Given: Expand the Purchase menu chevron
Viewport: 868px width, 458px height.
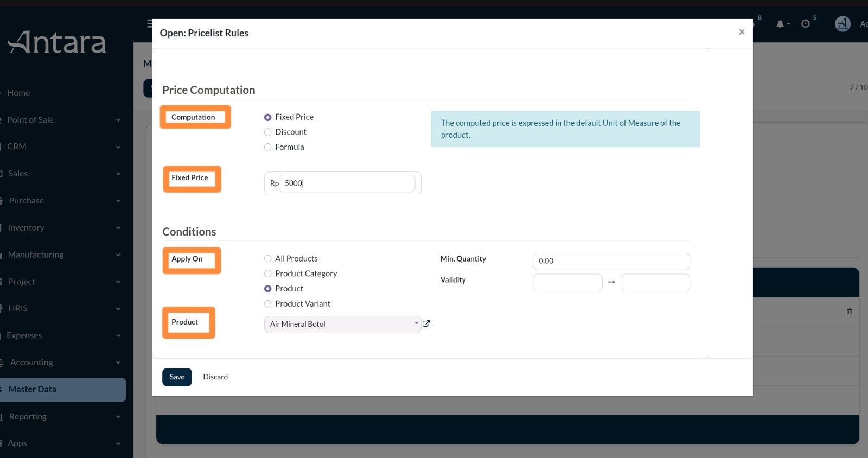Looking at the screenshot, I should click(x=118, y=201).
